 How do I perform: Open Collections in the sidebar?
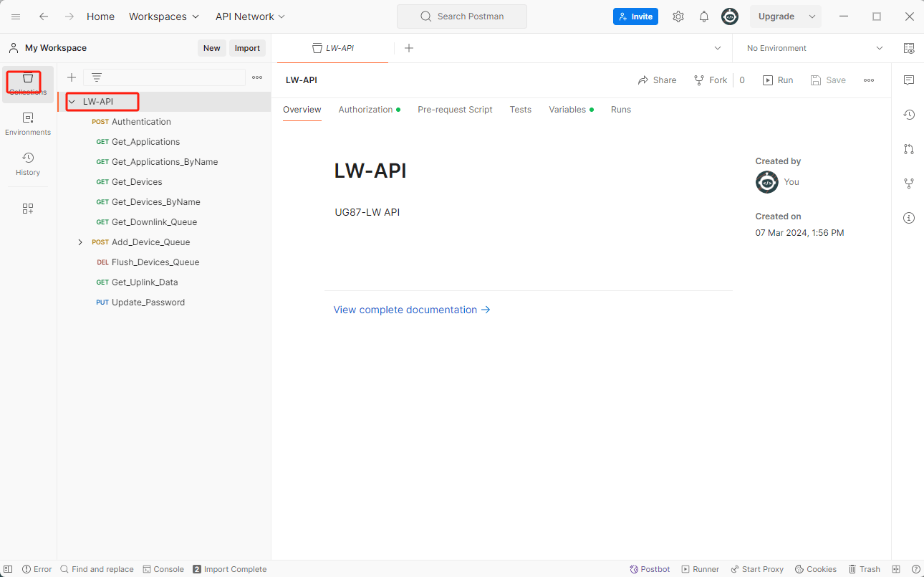point(28,84)
